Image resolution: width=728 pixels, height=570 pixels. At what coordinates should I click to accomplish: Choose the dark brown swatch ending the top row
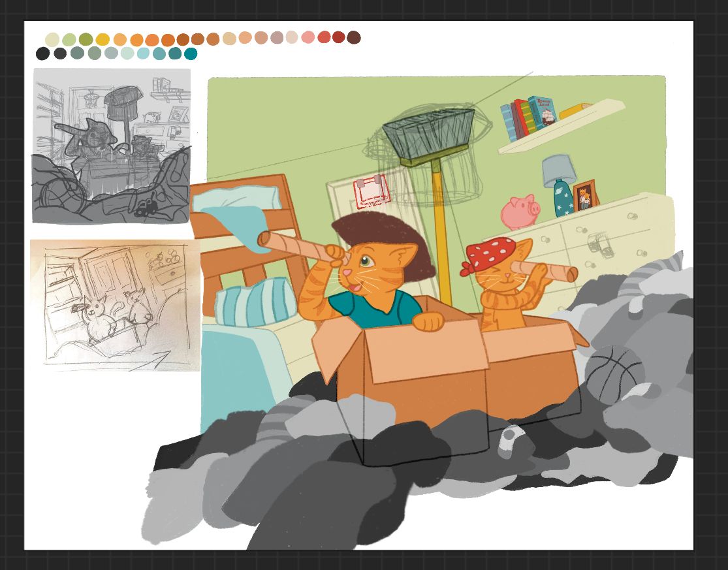pyautogui.click(x=354, y=37)
